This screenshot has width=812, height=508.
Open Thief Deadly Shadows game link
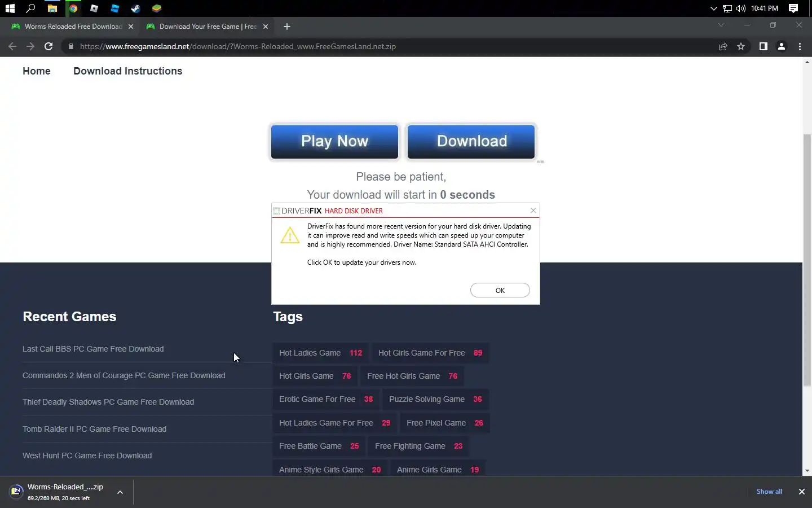coord(108,402)
